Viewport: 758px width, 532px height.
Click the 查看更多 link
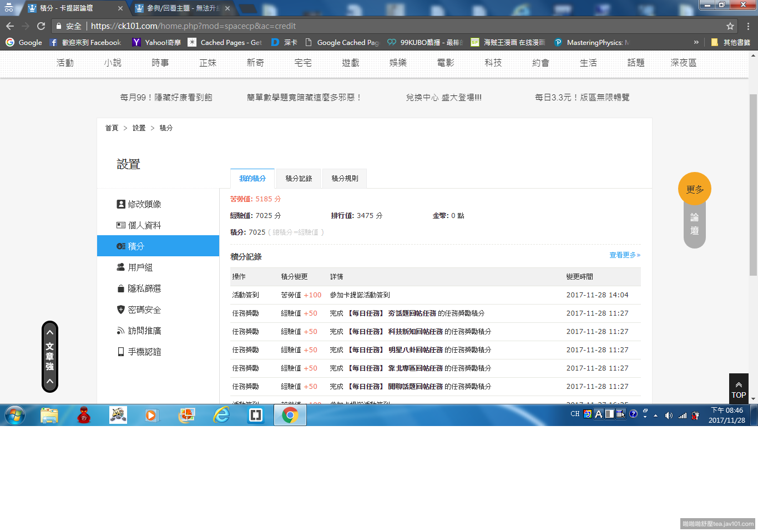coord(625,255)
